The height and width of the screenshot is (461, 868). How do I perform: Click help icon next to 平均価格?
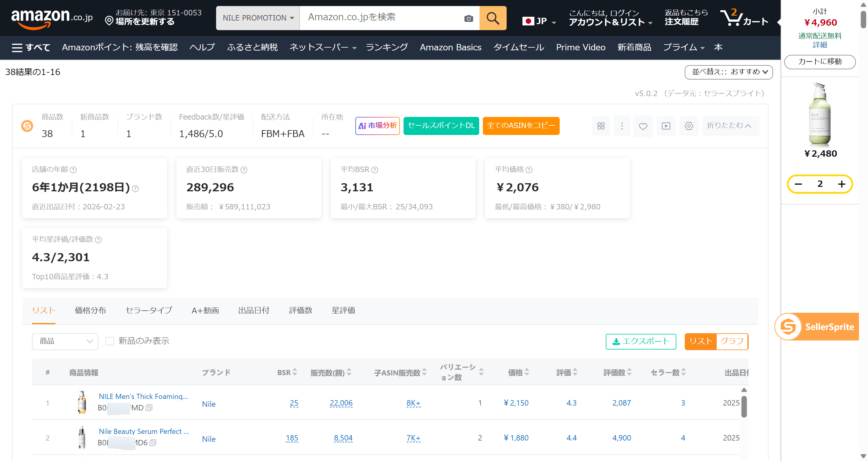tap(529, 170)
